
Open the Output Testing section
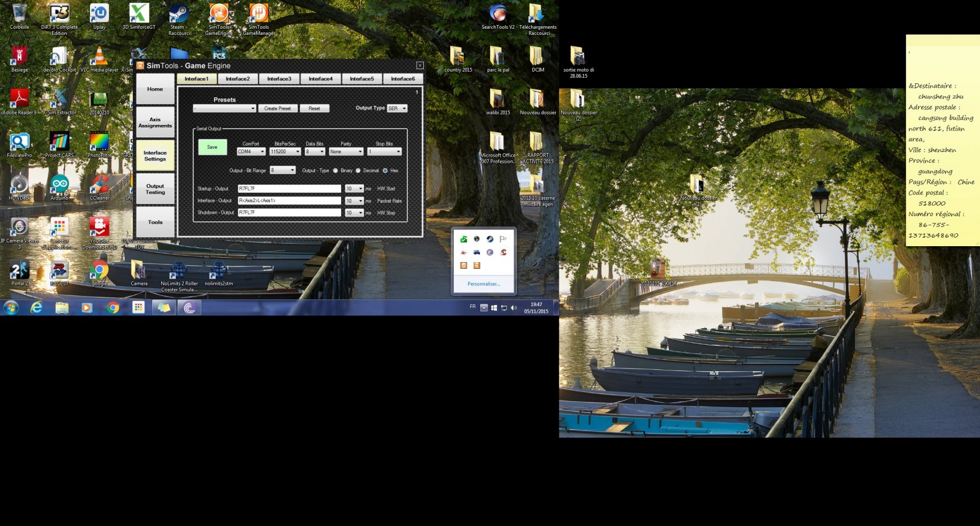point(155,189)
